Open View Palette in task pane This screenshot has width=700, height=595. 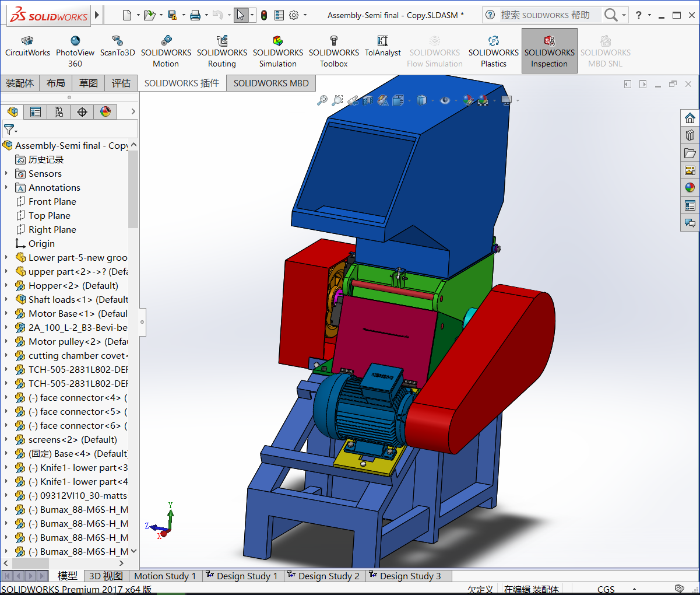(x=690, y=170)
